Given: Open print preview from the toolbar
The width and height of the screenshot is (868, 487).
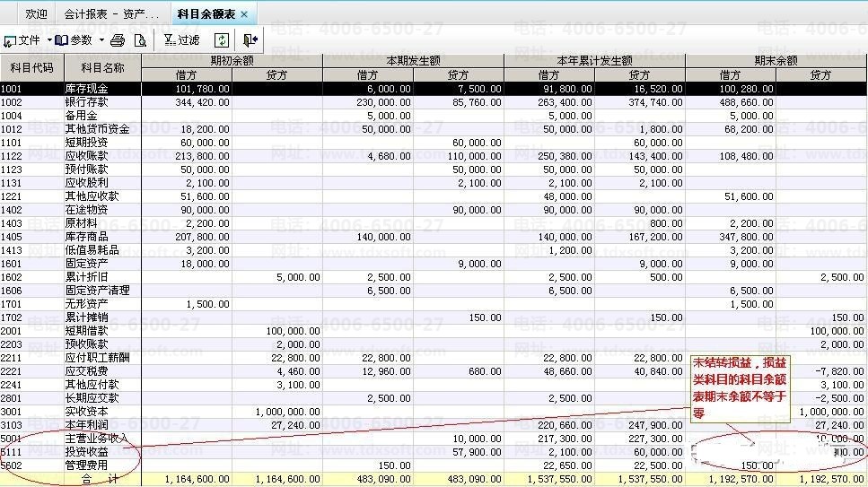Looking at the screenshot, I should point(139,40).
